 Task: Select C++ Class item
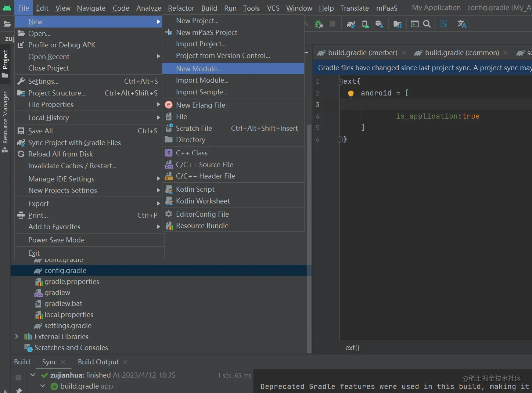233,153
